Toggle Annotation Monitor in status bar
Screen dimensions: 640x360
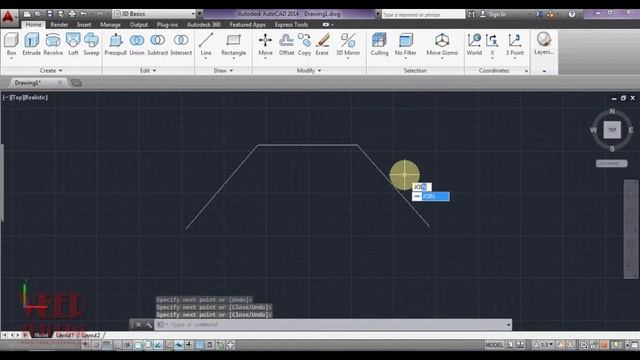tap(230, 345)
